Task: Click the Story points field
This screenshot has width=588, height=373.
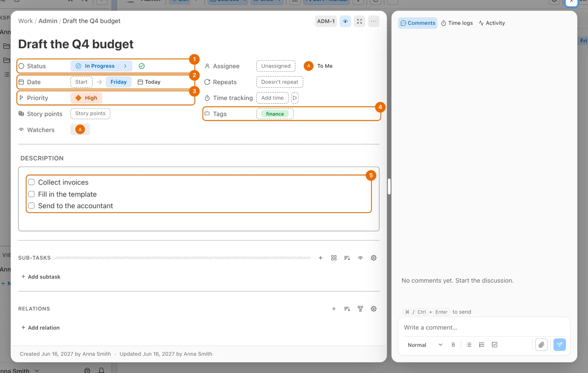Action: click(90, 113)
